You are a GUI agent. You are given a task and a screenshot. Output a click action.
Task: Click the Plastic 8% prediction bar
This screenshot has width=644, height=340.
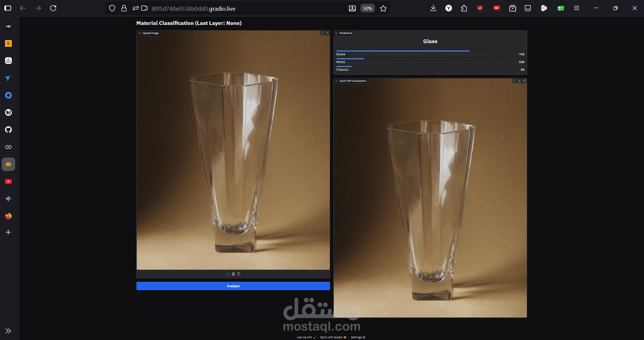(430, 69)
